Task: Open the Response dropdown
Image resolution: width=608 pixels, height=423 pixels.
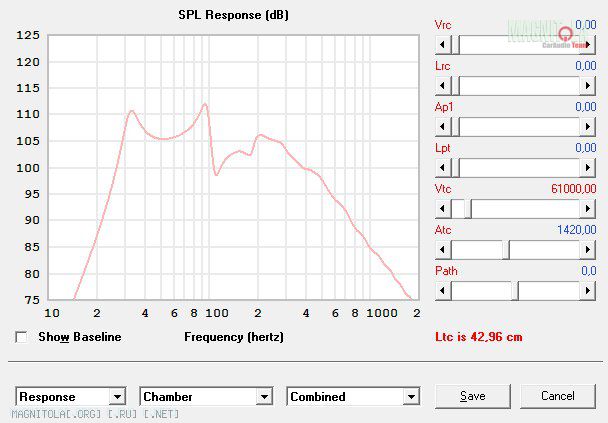Action: pyautogui.click(x=117, y=397)
